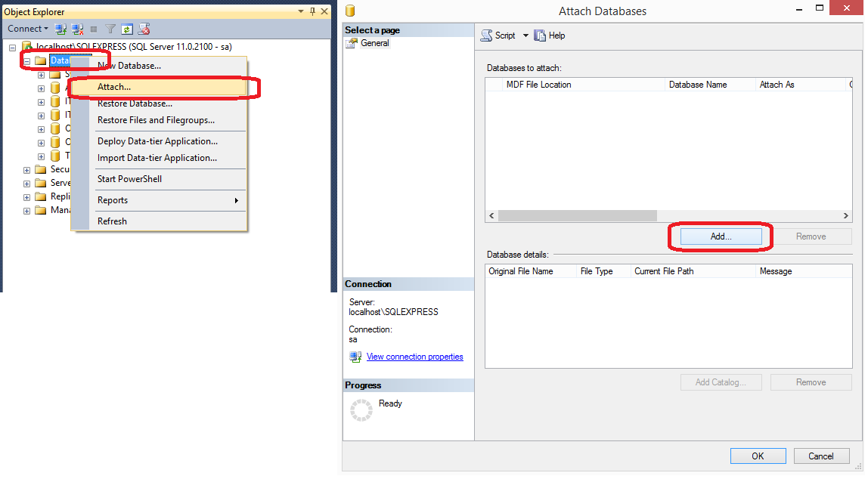Select the General page
Viewport: 868px width, 479px height.
coord(375,43)
